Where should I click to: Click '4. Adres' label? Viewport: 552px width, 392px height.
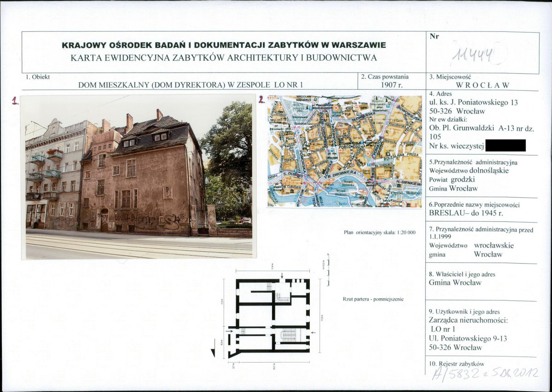click(x=441, y=94)
